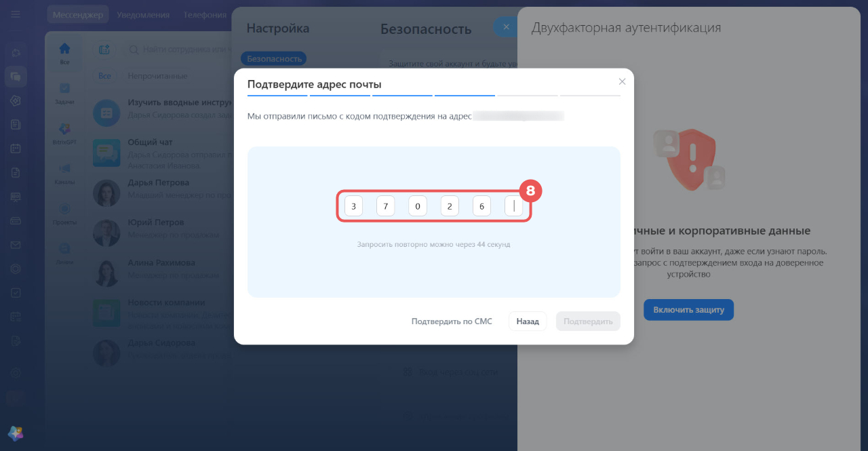Open the hamburger main menu icon
Screen dimensions: 868x451
click(x=16, y=14)
